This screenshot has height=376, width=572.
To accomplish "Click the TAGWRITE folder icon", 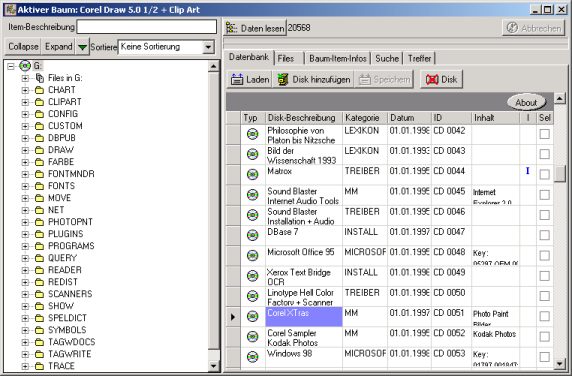I will point(39,354).
